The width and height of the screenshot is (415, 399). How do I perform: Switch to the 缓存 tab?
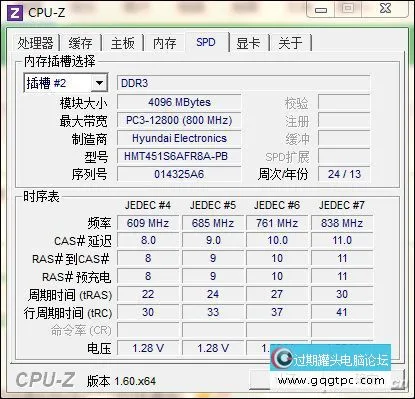click(80, 43)
